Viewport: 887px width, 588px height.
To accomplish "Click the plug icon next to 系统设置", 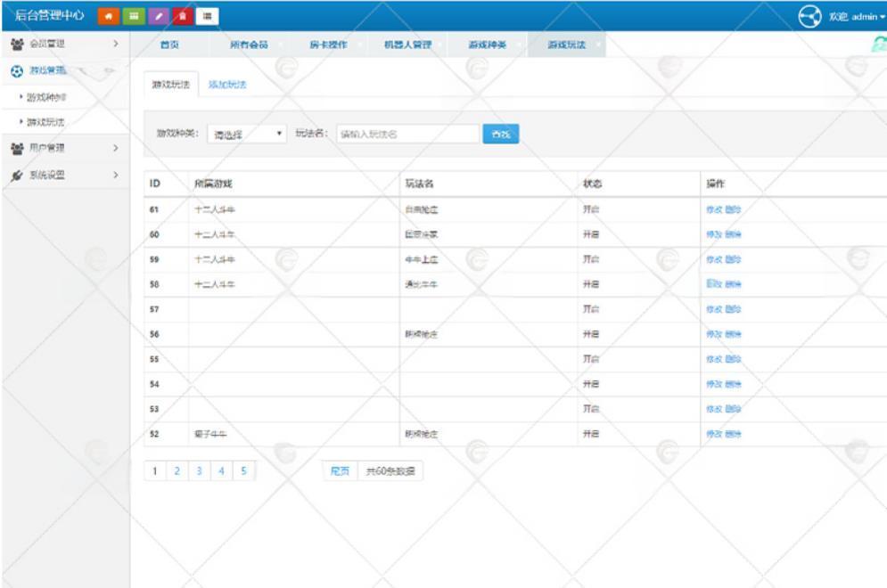I will pyautogui.click(x=17, y=175).
